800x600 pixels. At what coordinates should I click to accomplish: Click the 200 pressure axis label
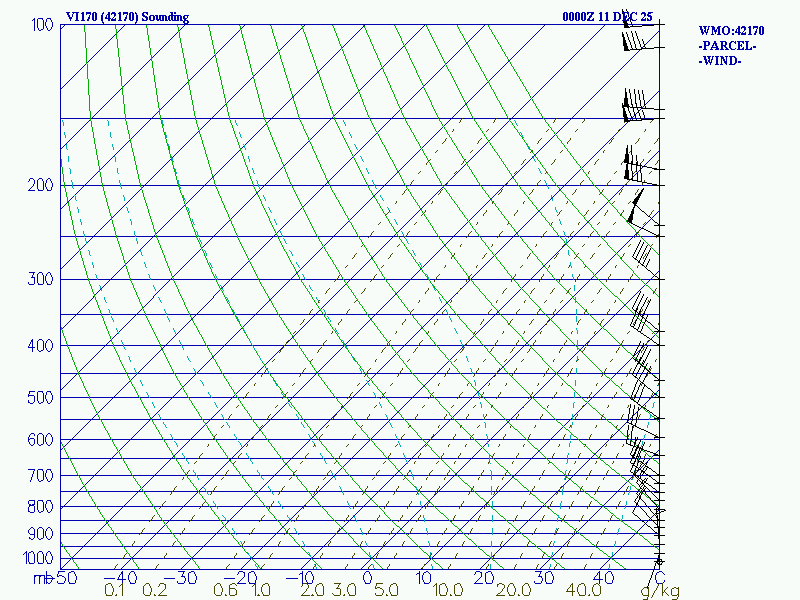click(40, 185)
